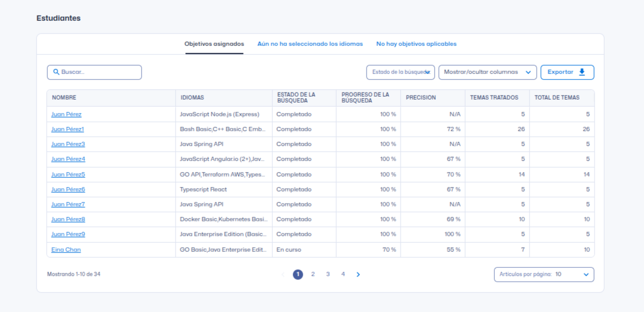Expand Mostrar/ocultar columnas dropdown
This screenshot has height=312, width=644.
tap(487, 72)
